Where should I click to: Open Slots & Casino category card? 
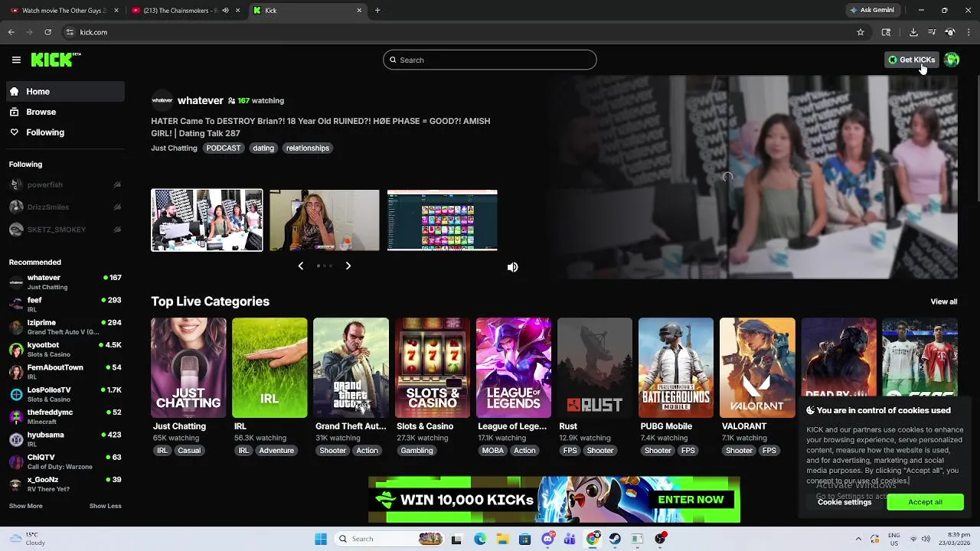433,368
